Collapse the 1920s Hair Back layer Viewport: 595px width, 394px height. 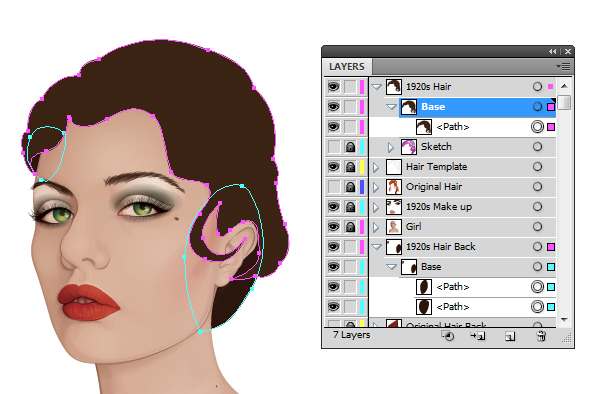(376, 247)
